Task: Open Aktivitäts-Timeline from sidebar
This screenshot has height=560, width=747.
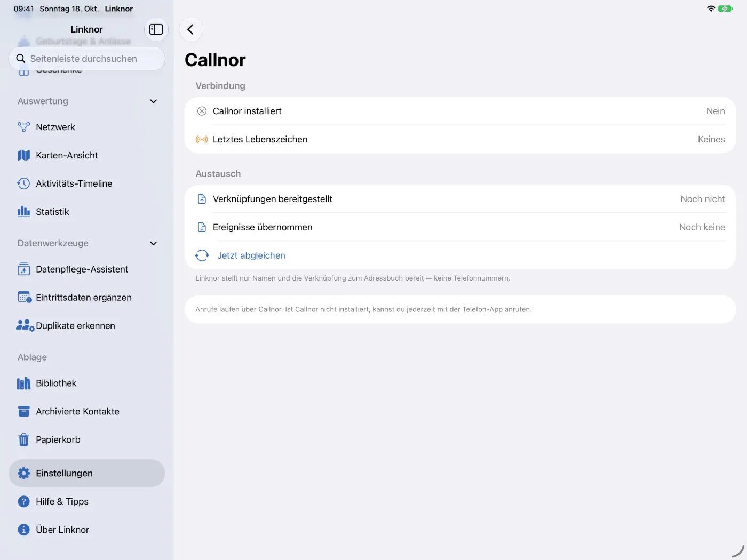Action: [87, 183]
